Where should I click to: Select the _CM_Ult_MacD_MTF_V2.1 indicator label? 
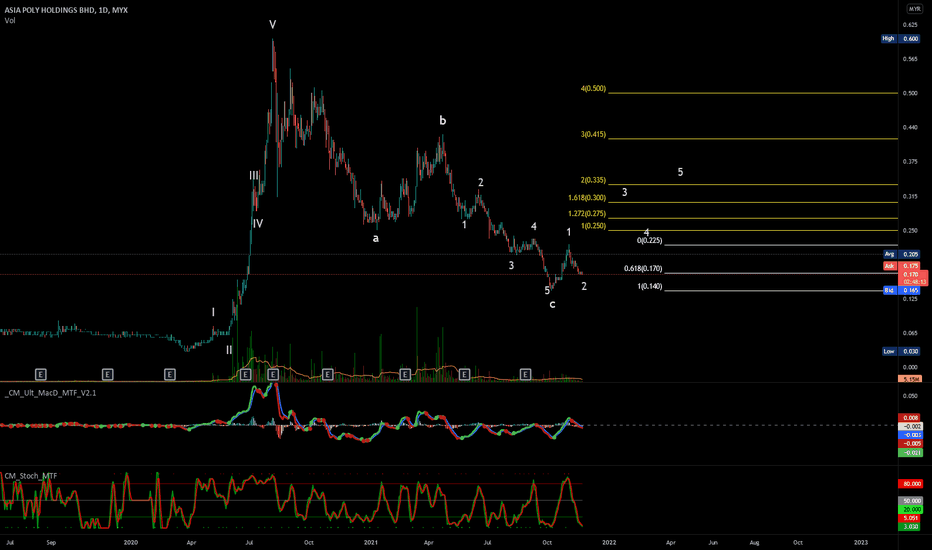click(x=51, y=393)
